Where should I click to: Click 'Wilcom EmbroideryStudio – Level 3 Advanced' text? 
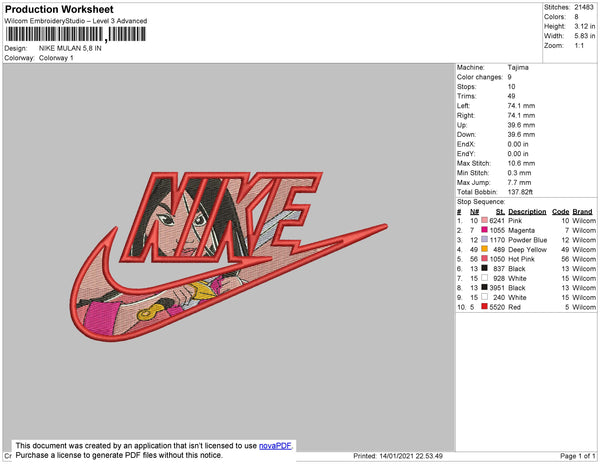tap(76, 21)
